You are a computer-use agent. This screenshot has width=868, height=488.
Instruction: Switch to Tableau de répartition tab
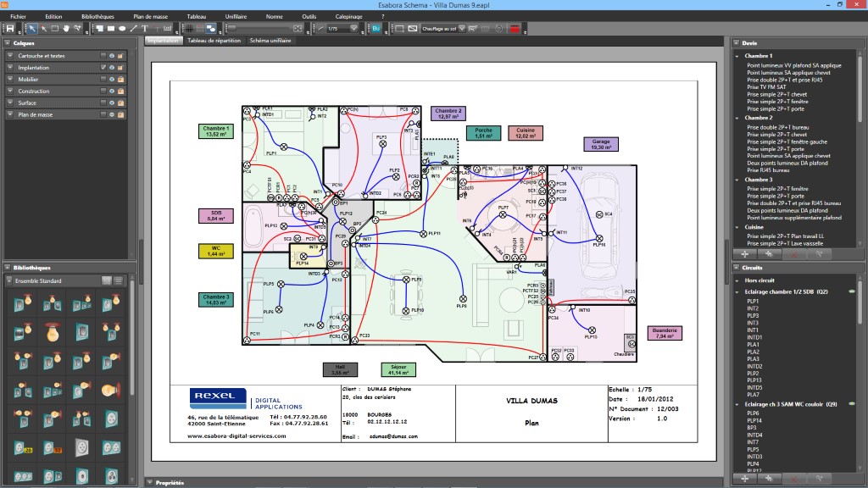point(214,41)
